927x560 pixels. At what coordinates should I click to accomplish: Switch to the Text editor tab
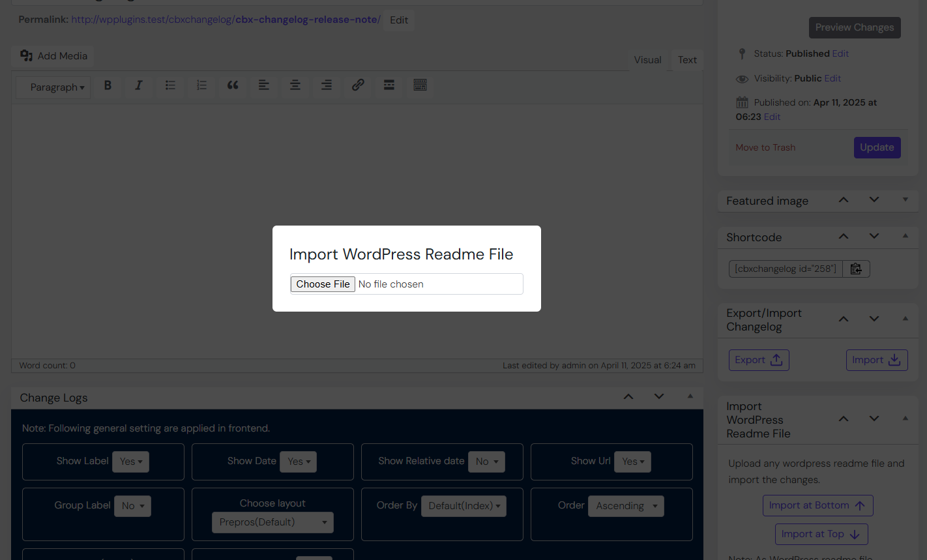(x=687, y=60)
